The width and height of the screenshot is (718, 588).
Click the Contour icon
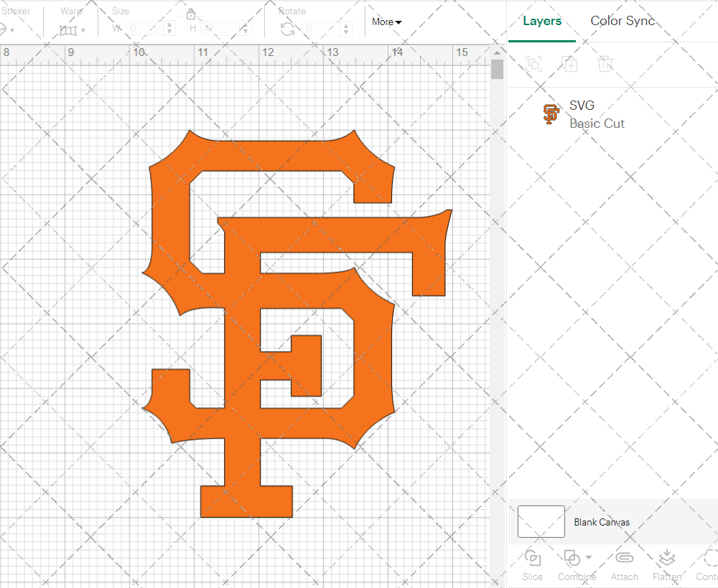tap(711, 558)
